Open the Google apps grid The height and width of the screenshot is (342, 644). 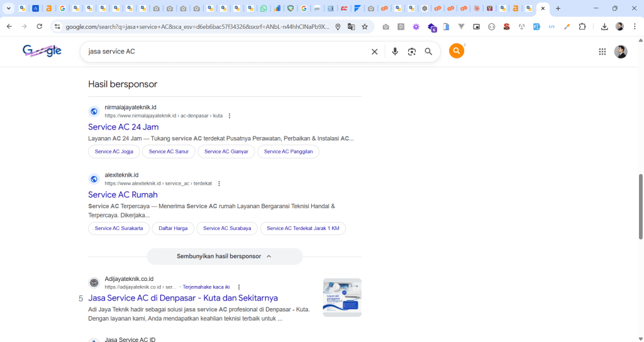click(x=602, y=52)
